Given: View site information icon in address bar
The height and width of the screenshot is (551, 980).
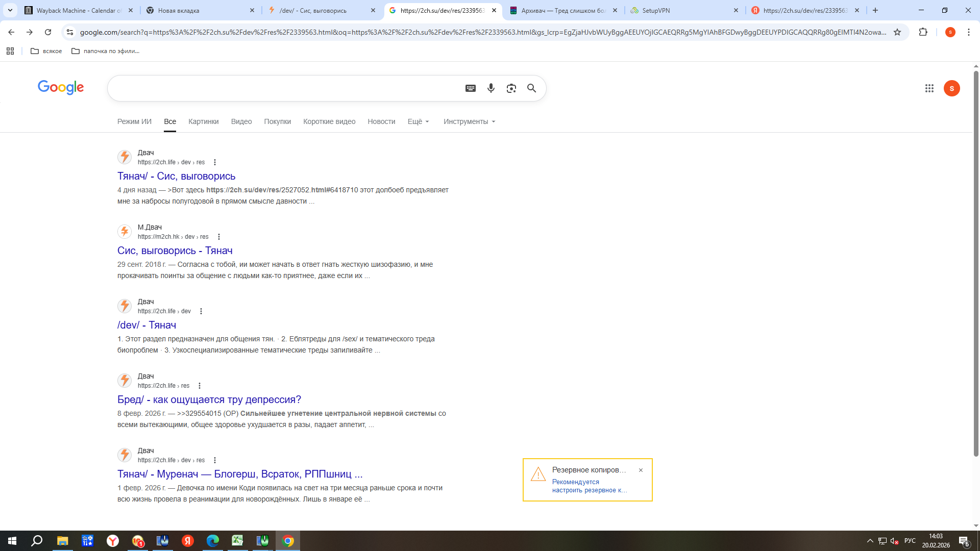Looking at the screenshot, I should [70, 32].
